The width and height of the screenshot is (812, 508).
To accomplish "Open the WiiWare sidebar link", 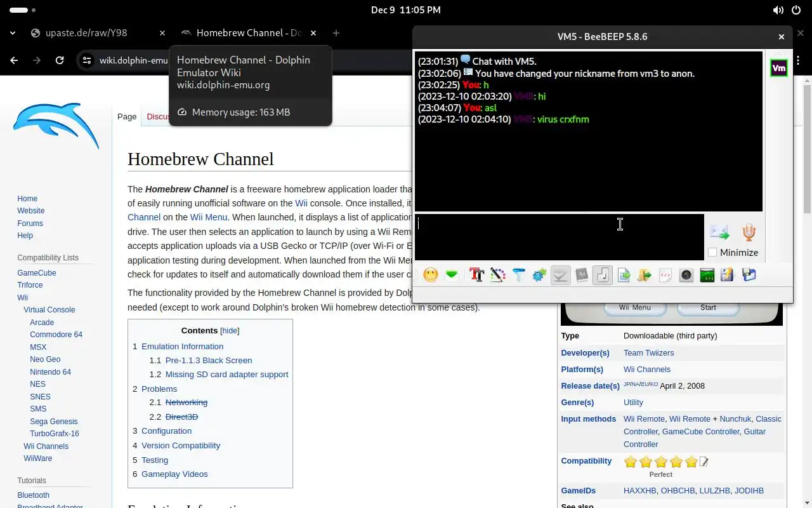I will click(x=38, y=458).
